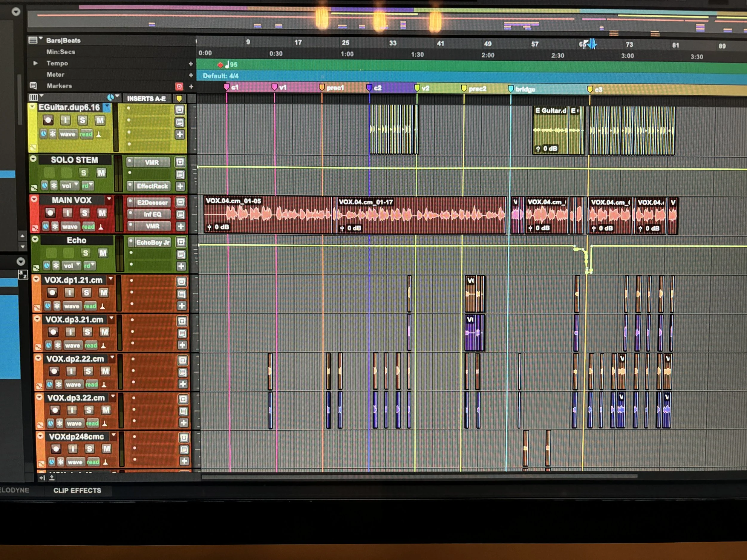Click the read automation mode button on VOX.dp3.22.cm
747x560 pixels.
[92, 423]
